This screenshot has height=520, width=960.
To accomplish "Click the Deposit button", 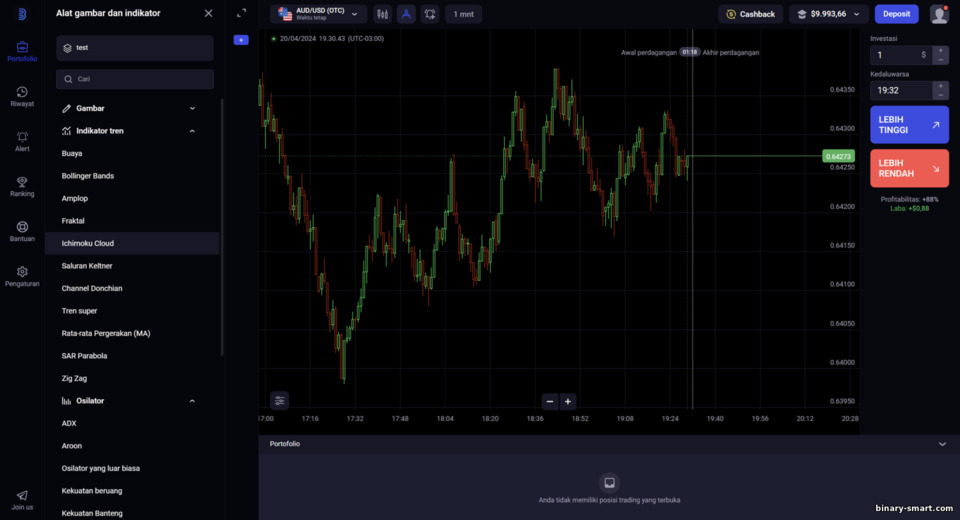I will pos(896,14).
